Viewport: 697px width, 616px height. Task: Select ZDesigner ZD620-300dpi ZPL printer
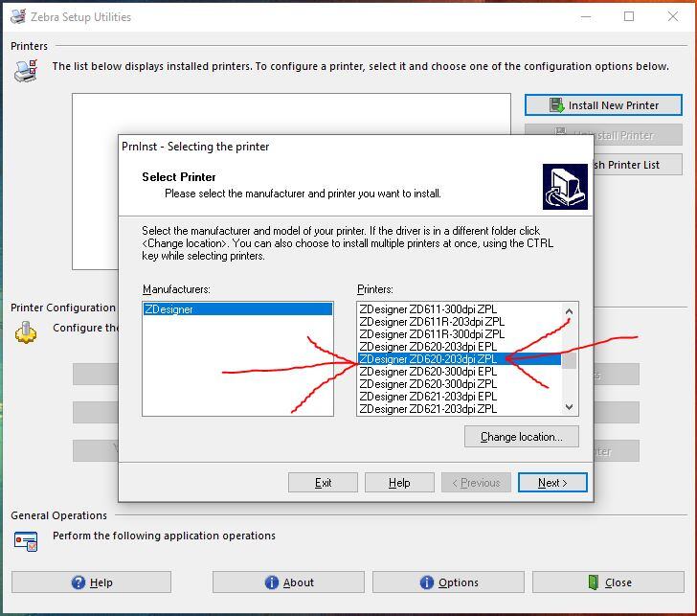coord(460,384)
